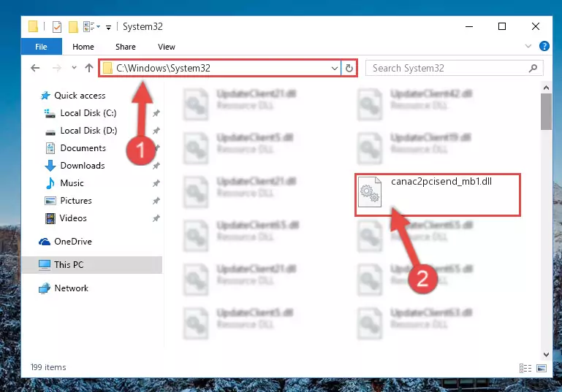This screenshot has width=562, height=392.
Task: Click the pin icon next to Local Disk (D:)
Action: 156,131
